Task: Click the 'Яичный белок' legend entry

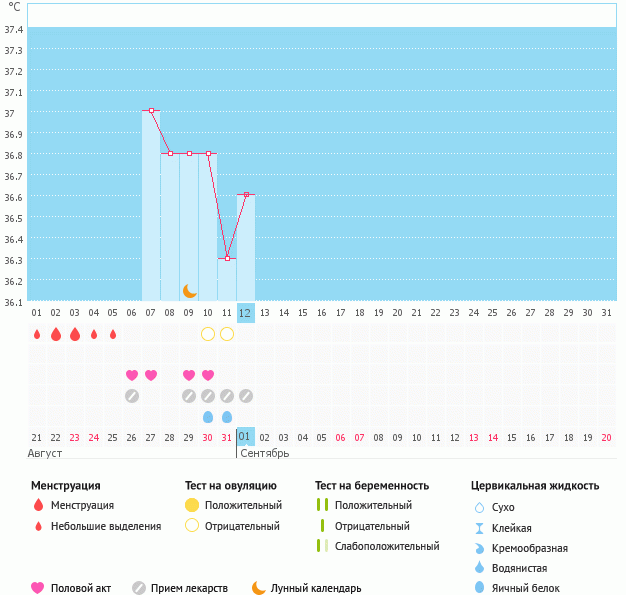Action: point(525,588)
